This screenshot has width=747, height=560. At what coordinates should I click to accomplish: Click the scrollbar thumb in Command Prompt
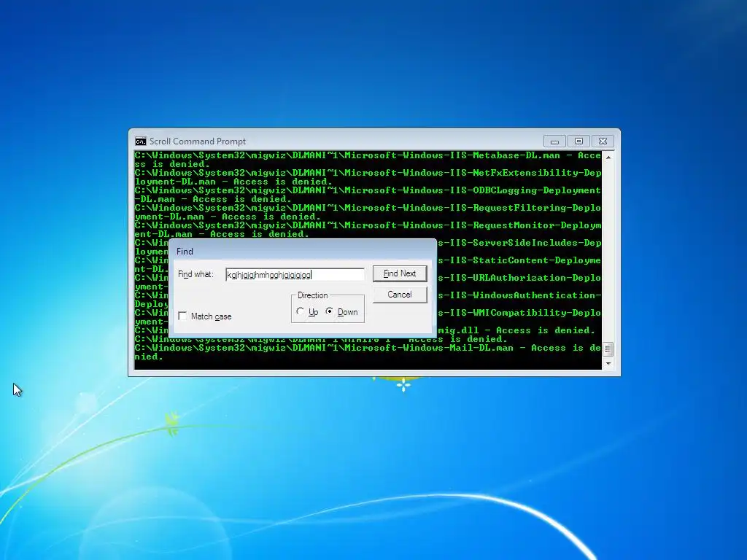point(608,349)
